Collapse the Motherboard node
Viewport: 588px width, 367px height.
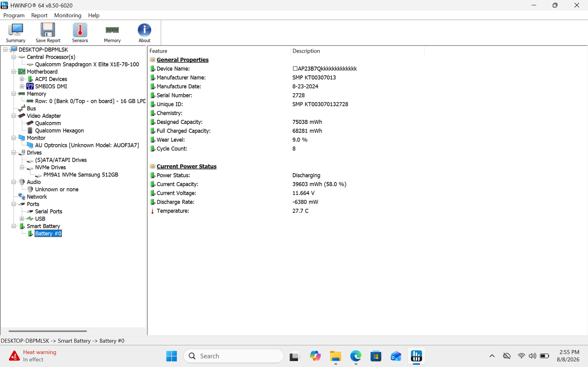point(14,72)
